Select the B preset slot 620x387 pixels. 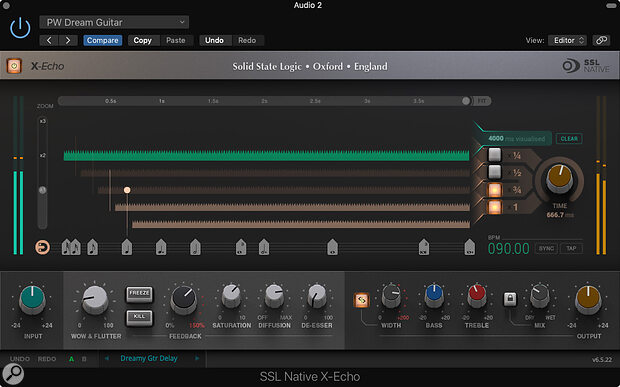point(84,359)
